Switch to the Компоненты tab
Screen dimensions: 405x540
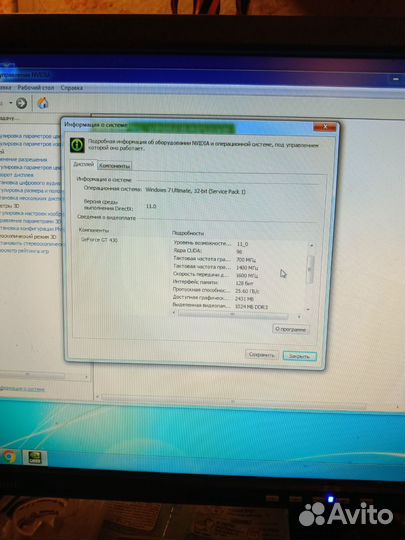coord(114,166)
